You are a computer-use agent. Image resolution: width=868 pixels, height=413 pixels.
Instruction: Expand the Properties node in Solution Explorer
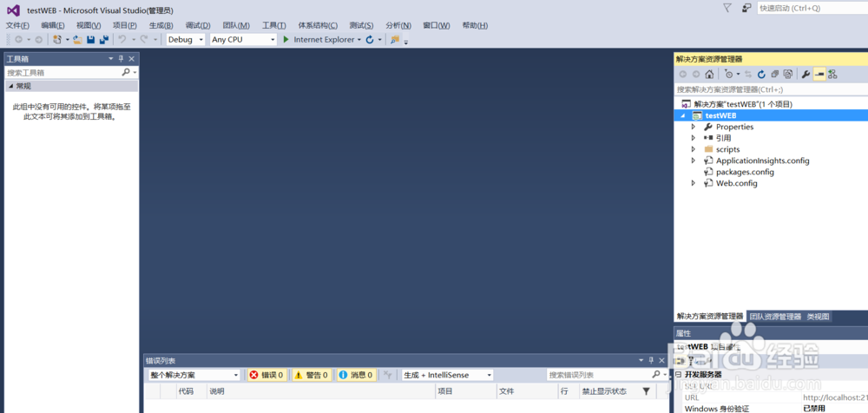coord(693,127)
